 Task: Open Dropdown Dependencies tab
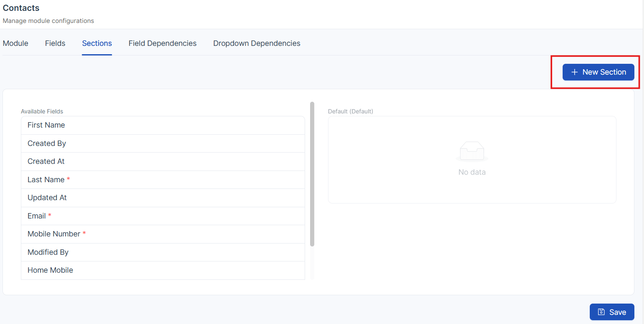tap(257, 43)
